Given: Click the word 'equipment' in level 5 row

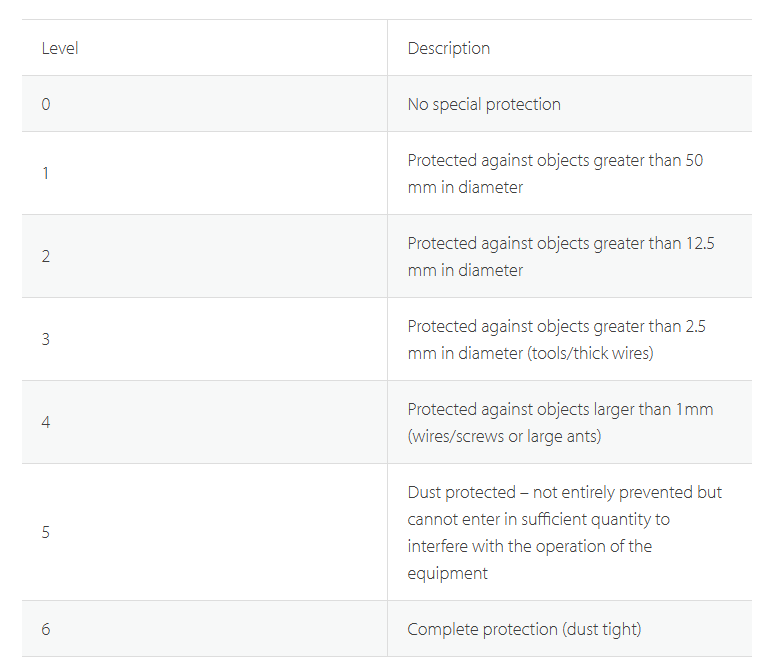Looking at the screenshot, I should [447, 573].
